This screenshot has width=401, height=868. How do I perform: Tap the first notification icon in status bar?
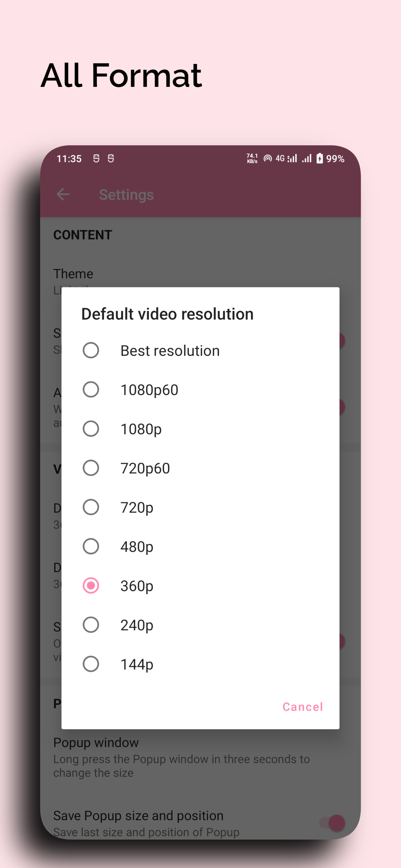[x=96, y=158]
